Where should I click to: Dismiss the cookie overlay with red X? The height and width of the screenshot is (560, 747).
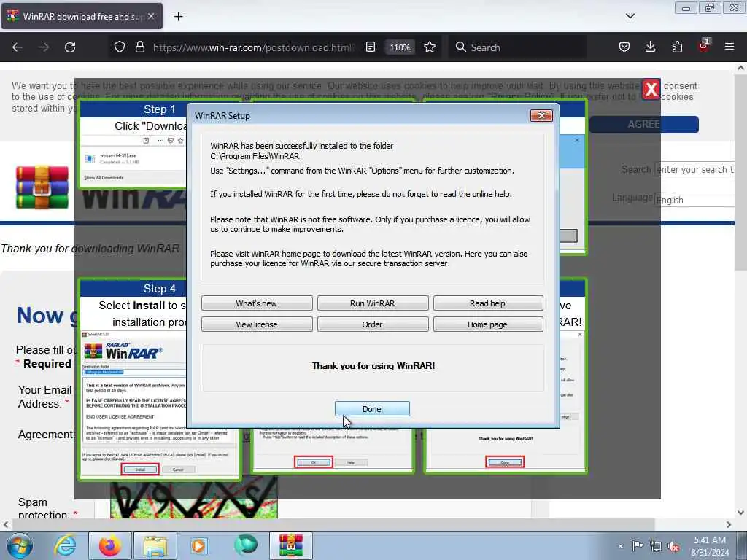point(651,88)
